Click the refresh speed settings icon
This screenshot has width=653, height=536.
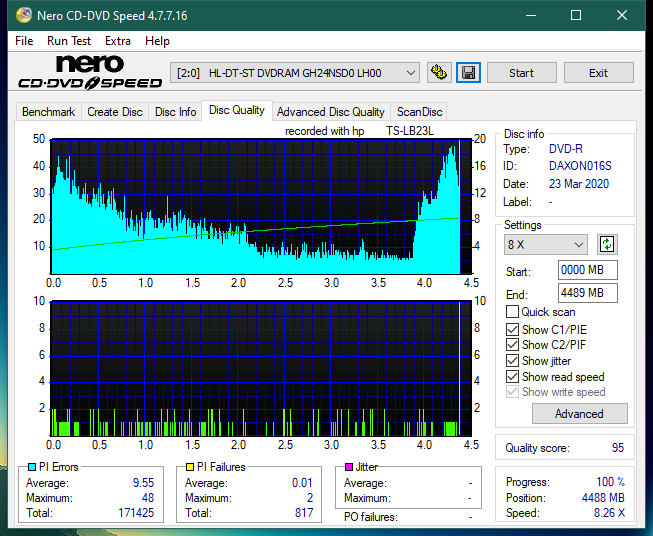607,244
